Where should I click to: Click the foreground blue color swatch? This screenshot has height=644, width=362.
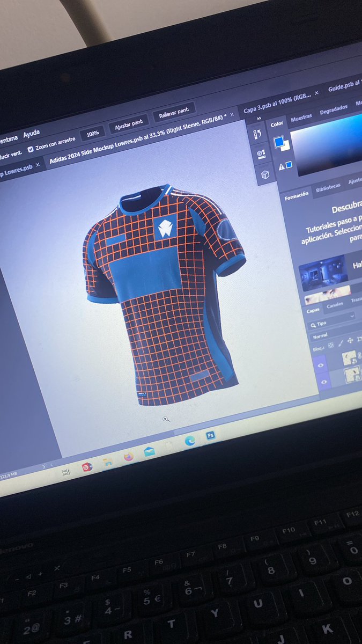click(x=278, y=142)
